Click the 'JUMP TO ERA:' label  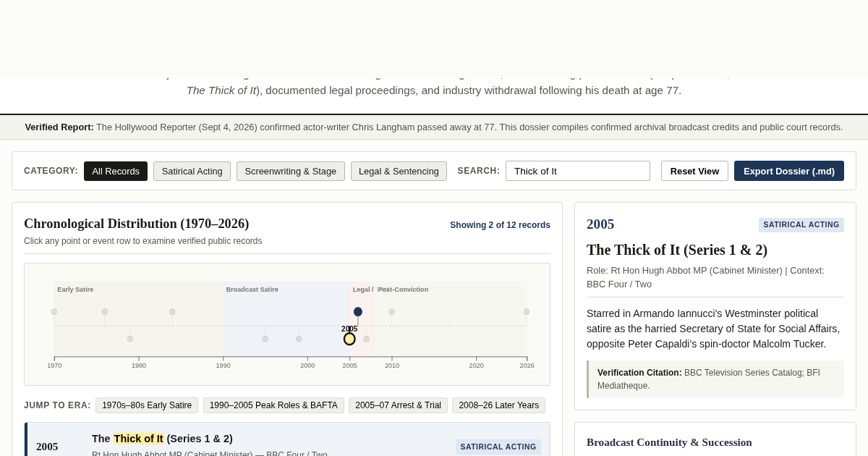pyautogui.click(x=57, y=405)
